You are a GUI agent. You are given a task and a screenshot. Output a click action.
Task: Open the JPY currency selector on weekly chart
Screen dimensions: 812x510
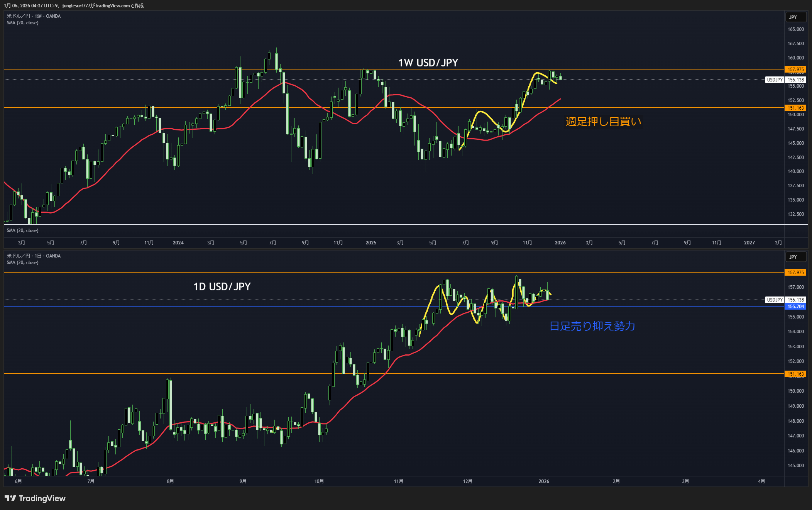[795, 17]
